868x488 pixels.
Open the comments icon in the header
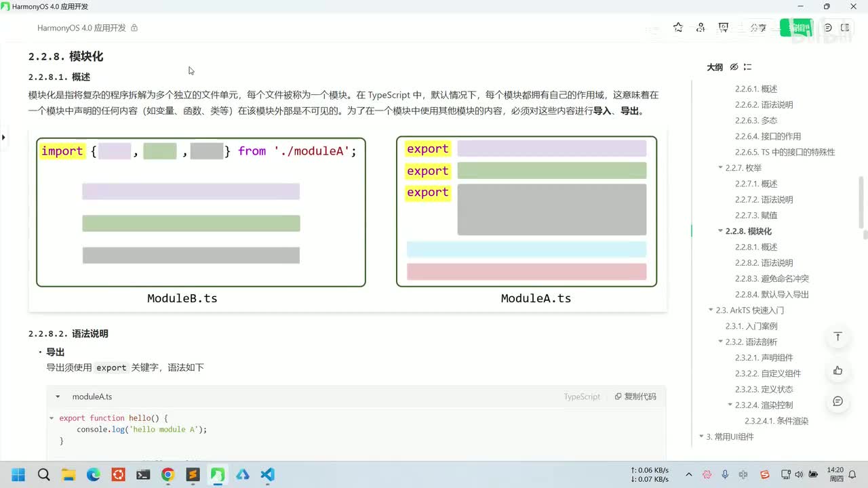(x=828, y=28)
